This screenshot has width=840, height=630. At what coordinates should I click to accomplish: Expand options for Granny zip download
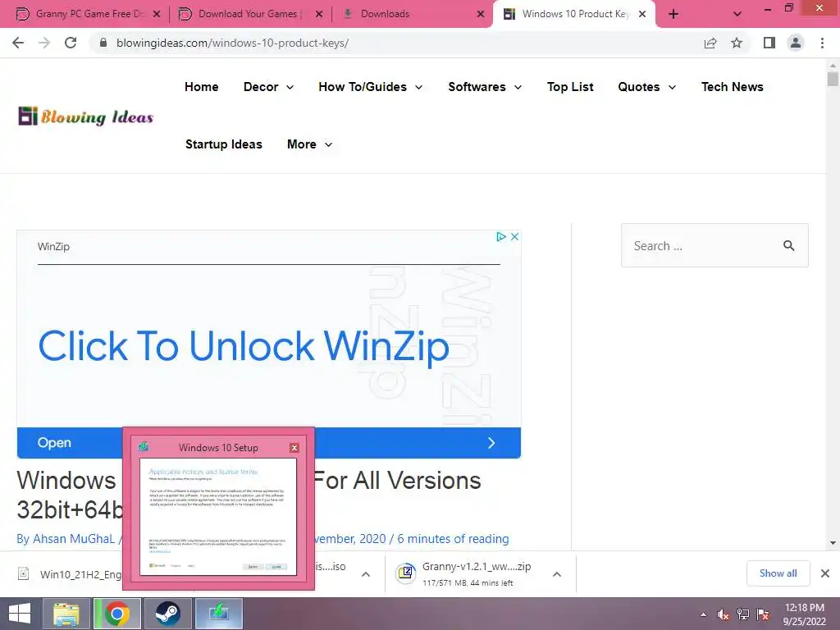tap(557, 574)
